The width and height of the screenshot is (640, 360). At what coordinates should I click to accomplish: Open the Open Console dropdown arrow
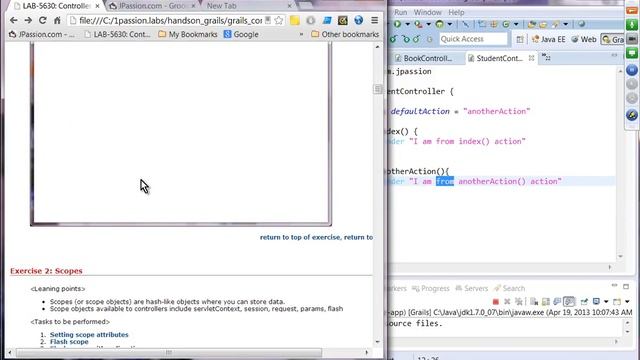pyautogui.click(x=627, y=302)
